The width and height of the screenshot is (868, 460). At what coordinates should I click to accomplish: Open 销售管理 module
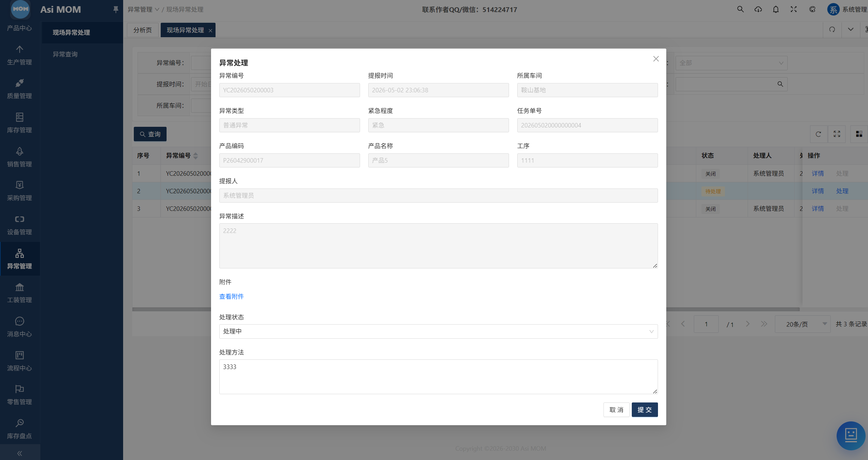click(20, 157)
